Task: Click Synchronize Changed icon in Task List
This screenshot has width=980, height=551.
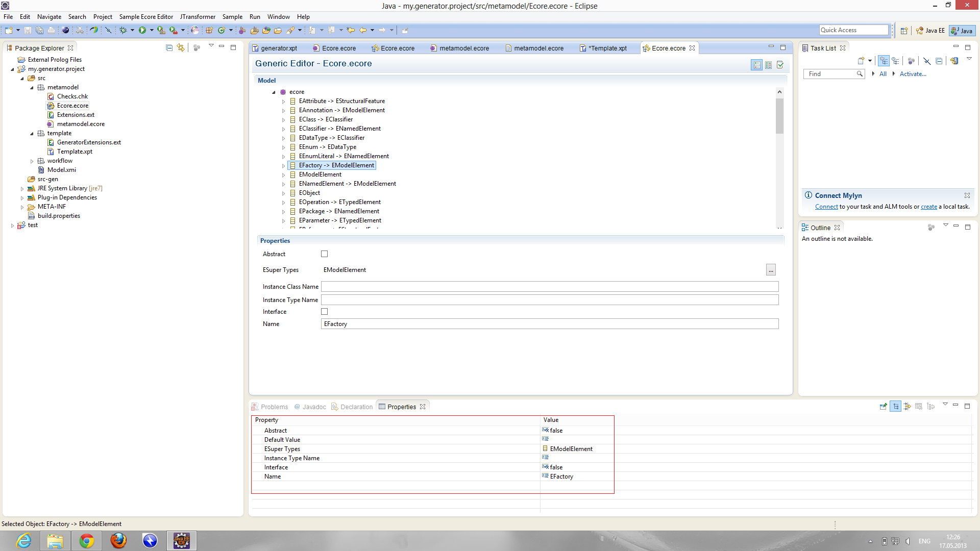Action: point(954,61)
